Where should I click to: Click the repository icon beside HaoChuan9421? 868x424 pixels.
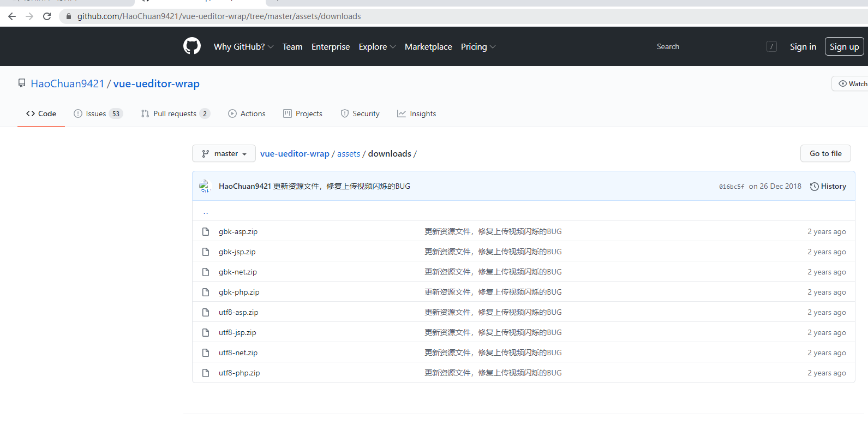coord(22,83)
